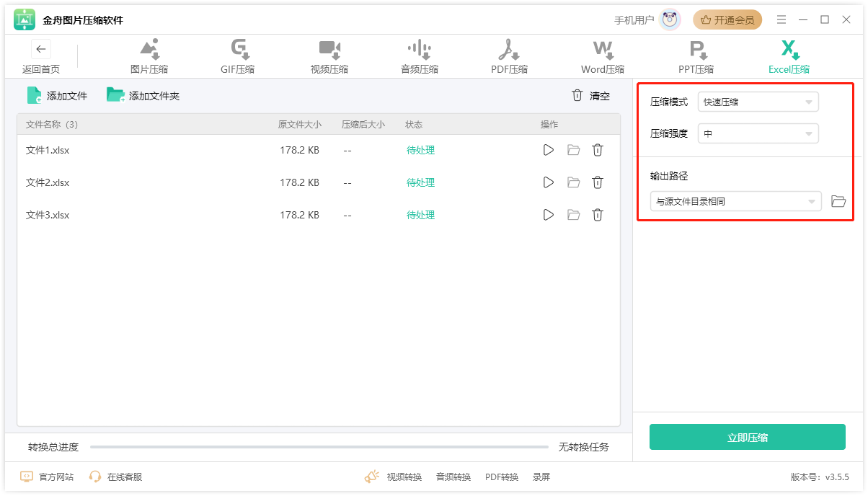868x496 pixels.
Task: Select file name 文件1.xlsx
Action: click(48, 150)
